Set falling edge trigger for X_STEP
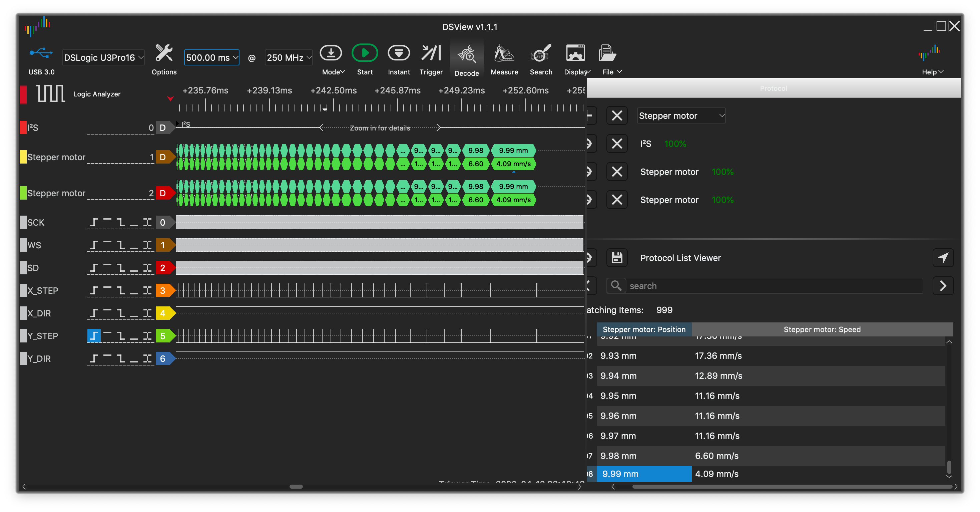The width and height of the screenshot is (980, 512). pyautogui.click(x=121, y=290)
